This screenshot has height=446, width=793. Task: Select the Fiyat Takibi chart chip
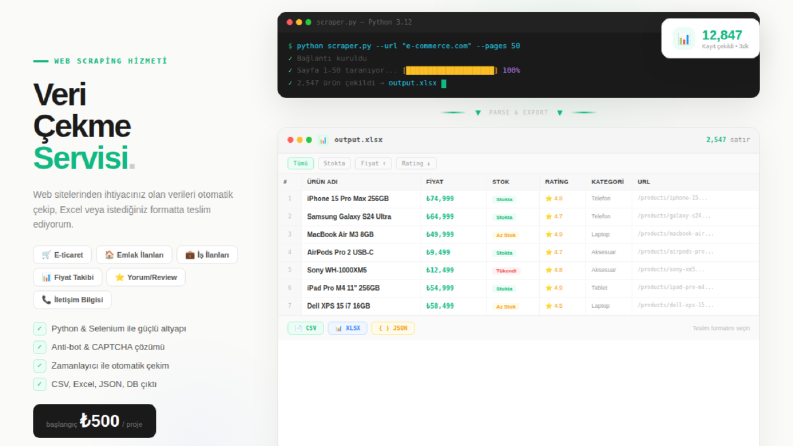pyautogui.click(x=68, y=277)
